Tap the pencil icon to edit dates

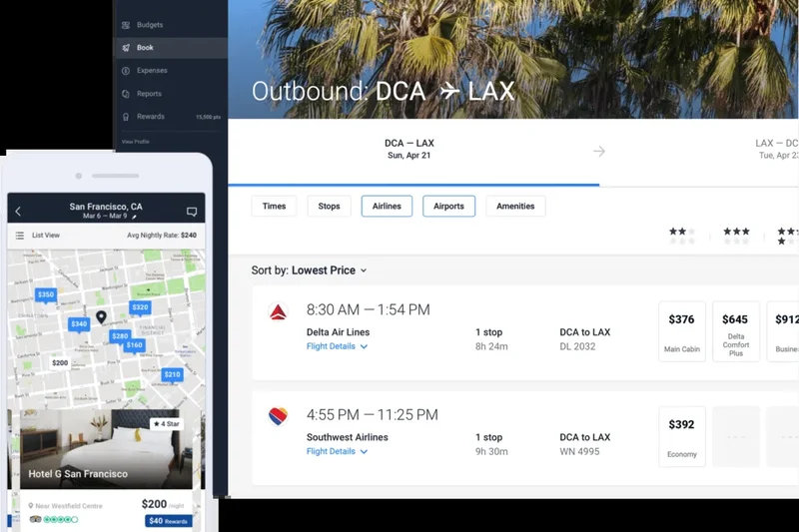pos(135,216)
